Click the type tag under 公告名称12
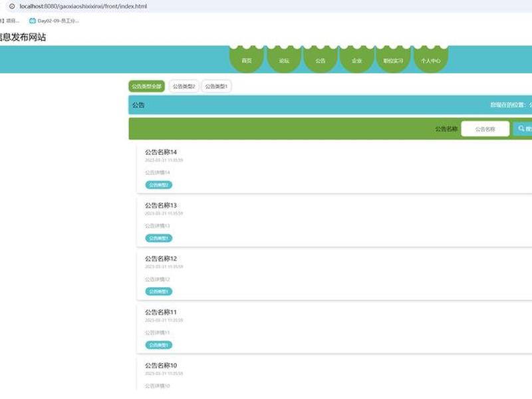 coord(159,291)
